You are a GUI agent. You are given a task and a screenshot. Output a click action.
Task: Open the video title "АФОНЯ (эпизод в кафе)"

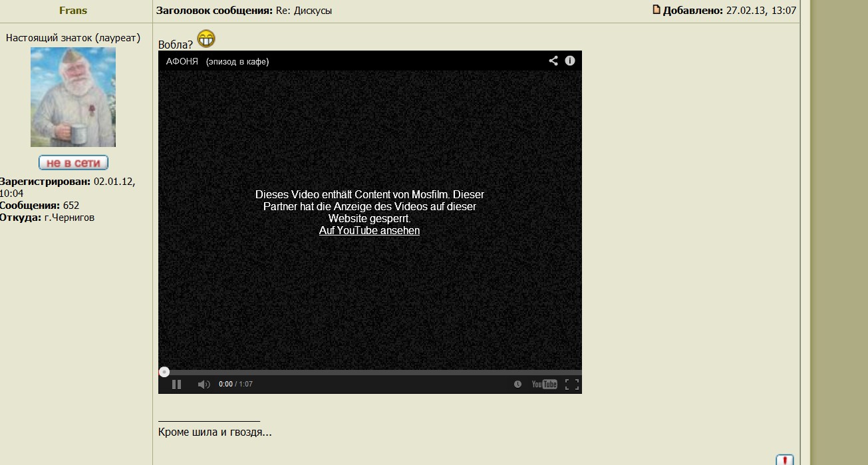coord(217,61)
